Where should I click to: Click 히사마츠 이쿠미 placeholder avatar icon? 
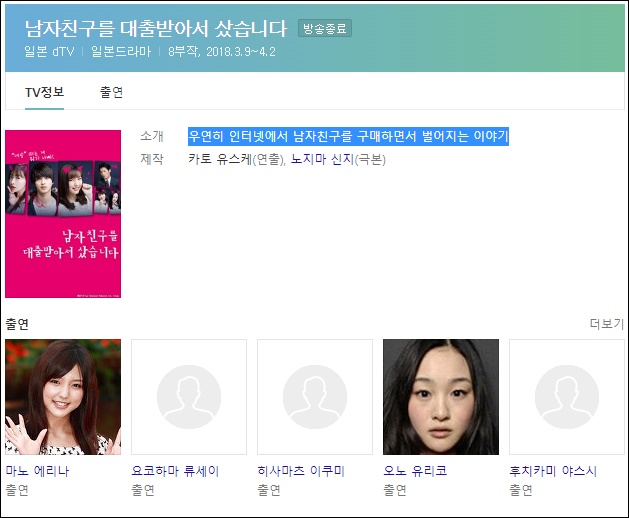pos(315,397)
